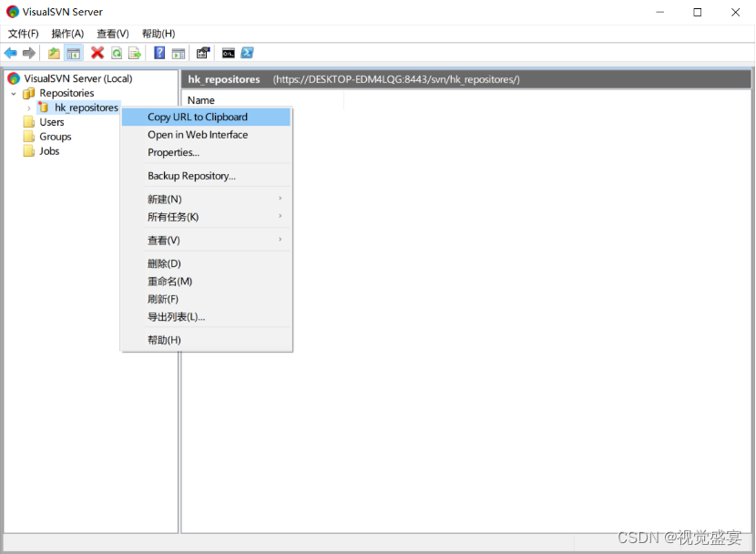Choose 帮助(H) in context menu

(207, 341)
